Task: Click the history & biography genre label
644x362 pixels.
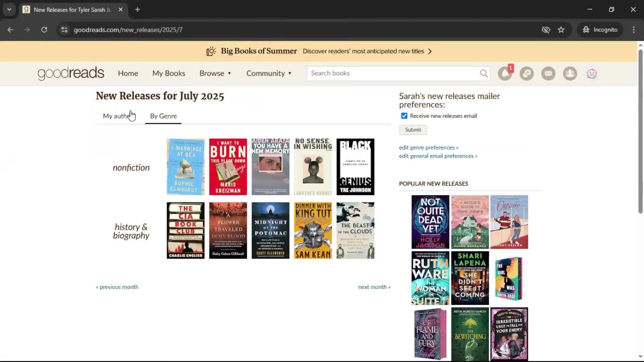Action: 131,231
